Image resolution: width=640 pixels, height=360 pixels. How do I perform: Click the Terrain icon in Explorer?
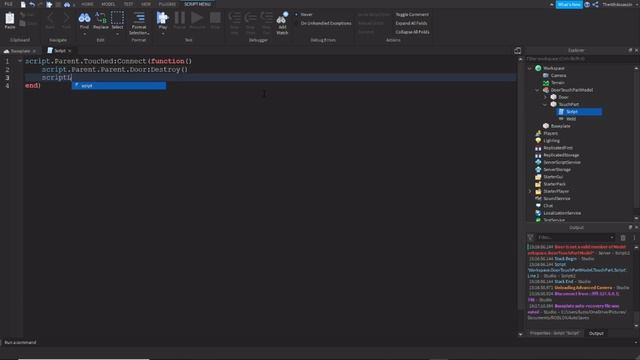546,83
